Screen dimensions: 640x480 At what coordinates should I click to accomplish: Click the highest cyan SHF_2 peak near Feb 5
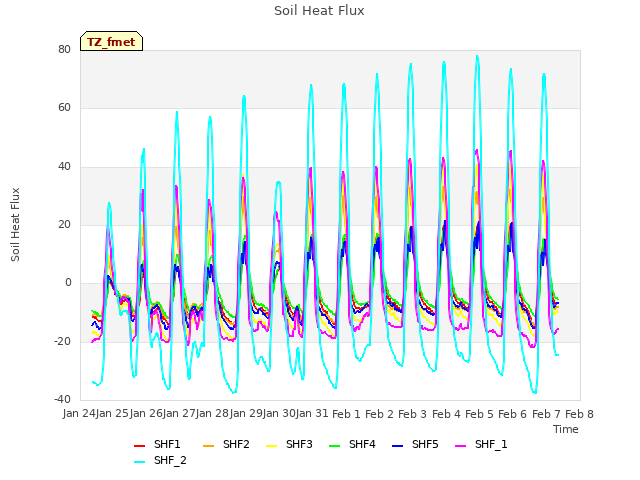[x=477, y=57]
